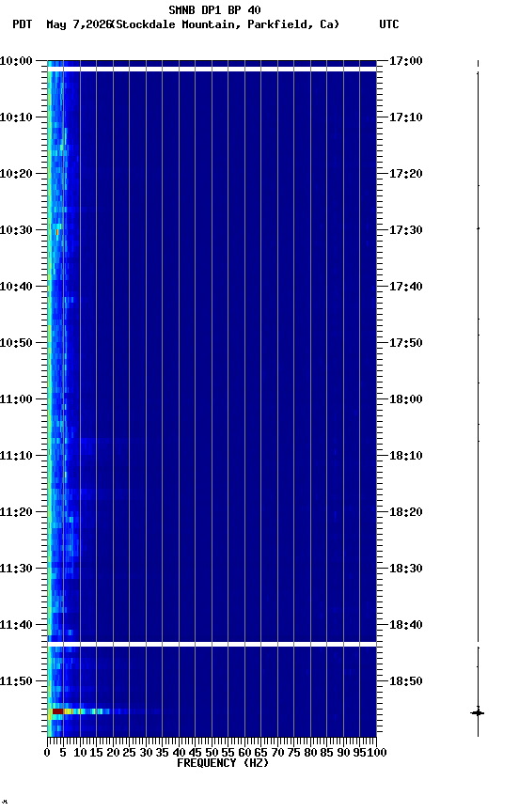
Task: Click the '10' frequency axis label
Action: click(80, 754)
